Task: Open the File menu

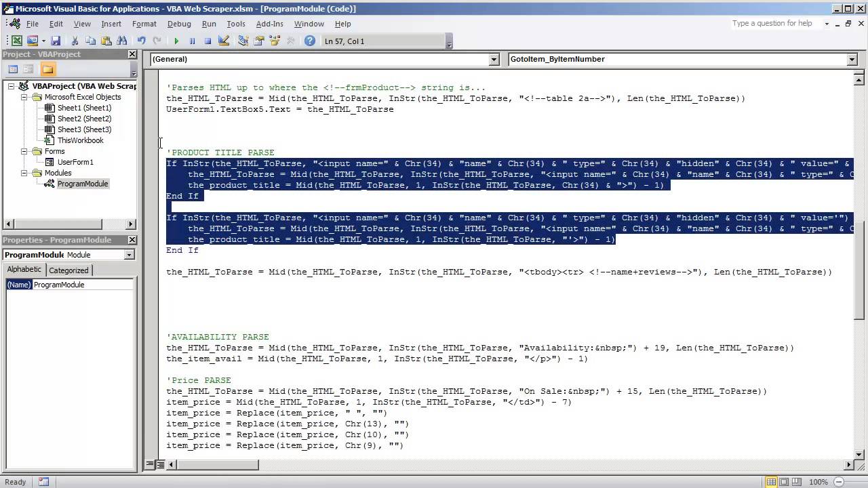Action: 32,24
